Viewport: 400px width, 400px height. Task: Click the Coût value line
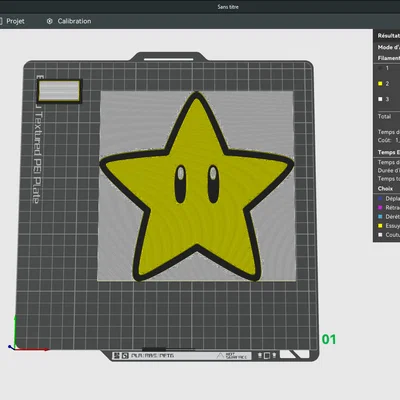(x=389, y=140)
